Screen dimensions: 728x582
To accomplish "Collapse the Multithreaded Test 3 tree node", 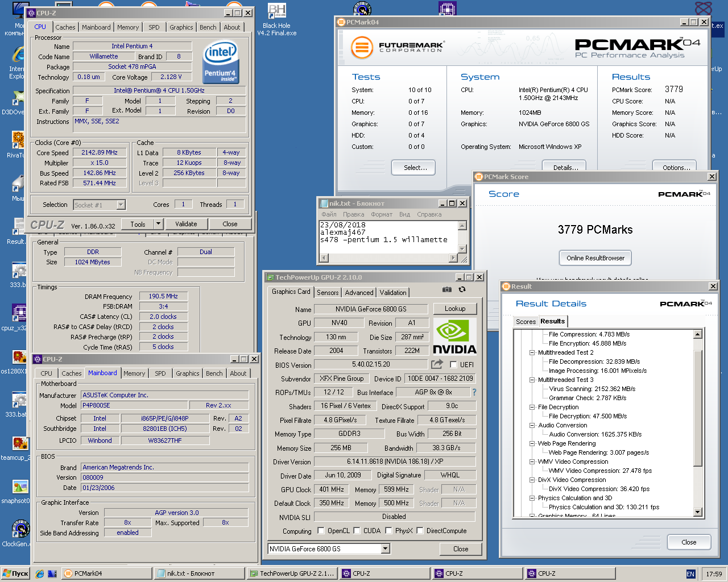I will [532, 380].
